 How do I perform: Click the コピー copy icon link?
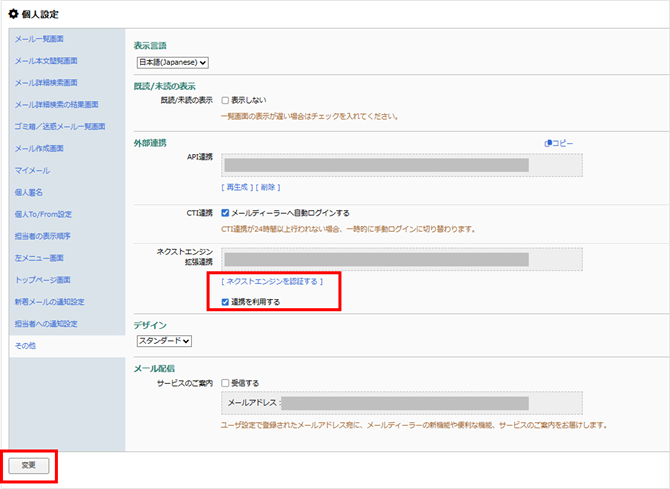(558, 143)
